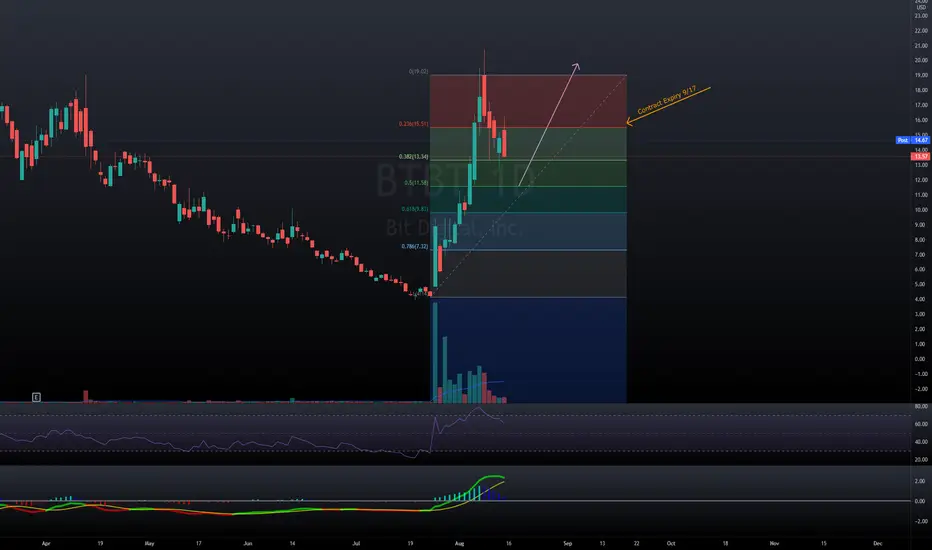Click the Apr date on time axis
The width and height of the screenshot is (932, 550).
tap(46, 543)
